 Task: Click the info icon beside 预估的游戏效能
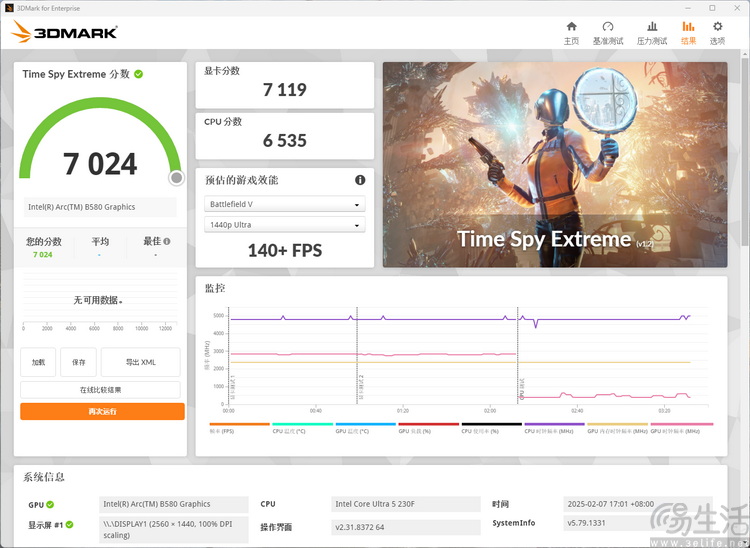[x=360, y=180]
